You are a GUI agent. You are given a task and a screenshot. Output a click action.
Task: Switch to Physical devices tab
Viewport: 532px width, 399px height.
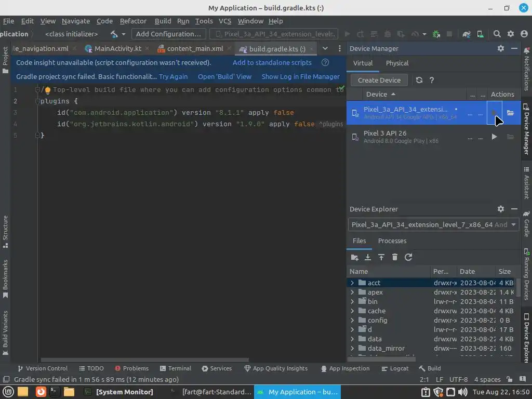(397, 63)
